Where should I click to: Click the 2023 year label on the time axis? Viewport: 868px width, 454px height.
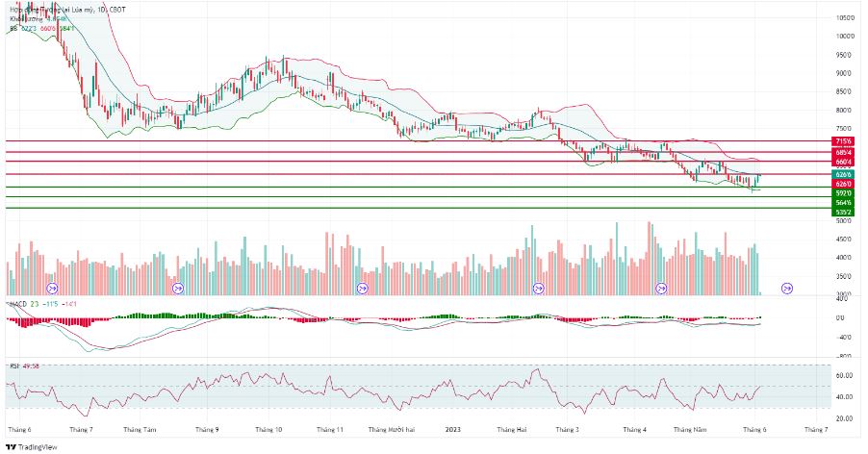[x=453, y=430]
